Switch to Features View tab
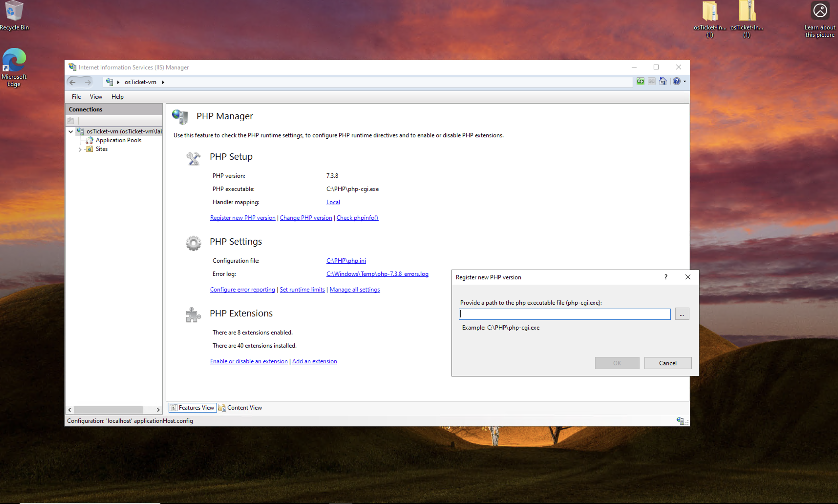Screen dimensions: 838x504 pos(192,408)
